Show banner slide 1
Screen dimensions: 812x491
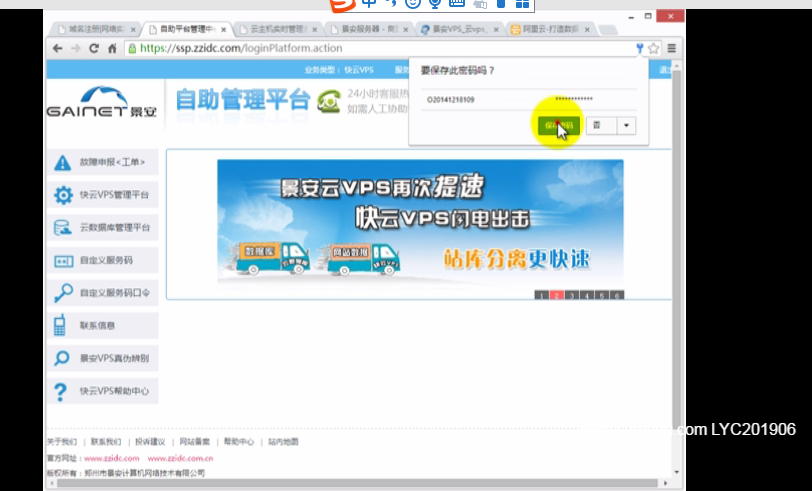(x=541, y=295)
